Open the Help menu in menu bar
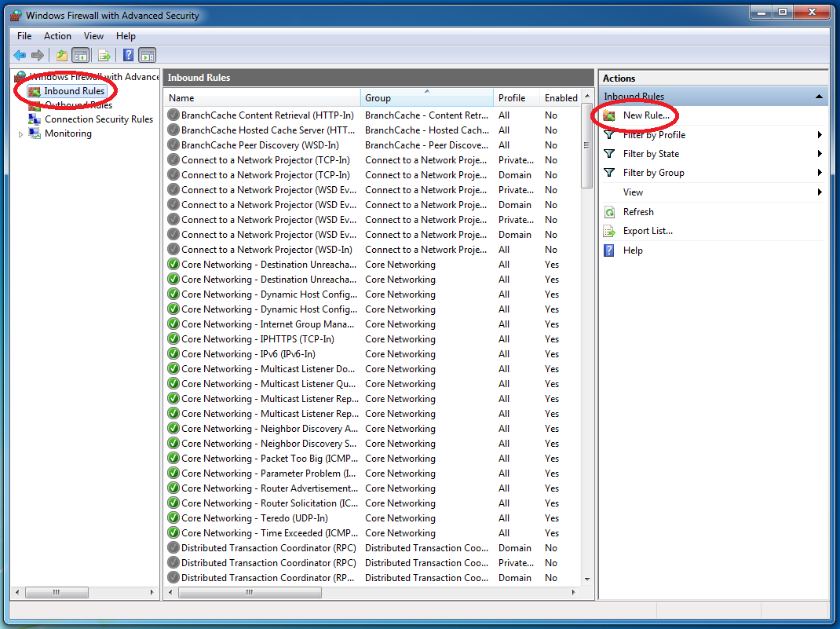This screenshot has width=840, height=629. coord(126,36)
